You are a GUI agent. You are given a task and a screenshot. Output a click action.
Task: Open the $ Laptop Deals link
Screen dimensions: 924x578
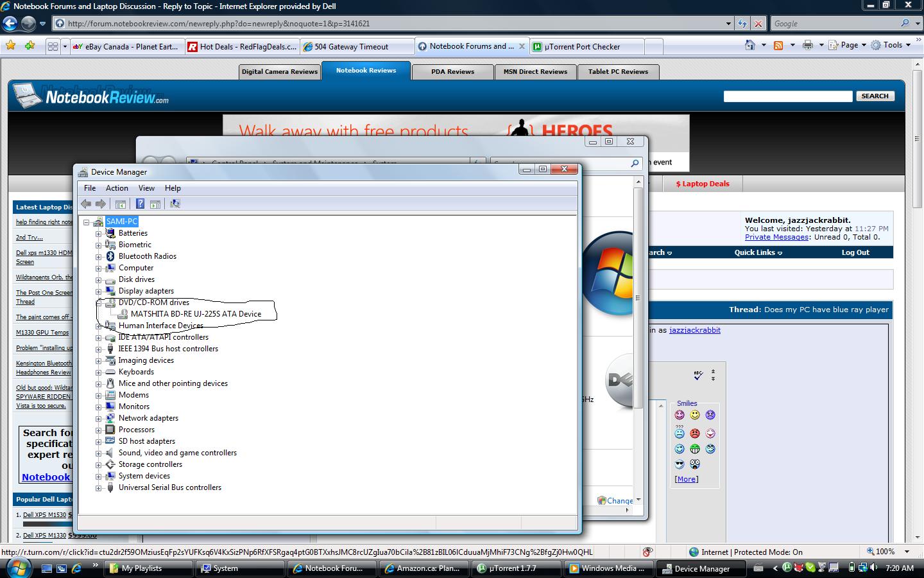click(703, 184)
